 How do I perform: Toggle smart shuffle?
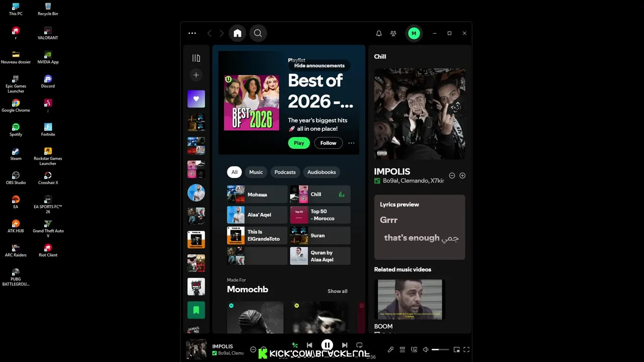(295, 345)
